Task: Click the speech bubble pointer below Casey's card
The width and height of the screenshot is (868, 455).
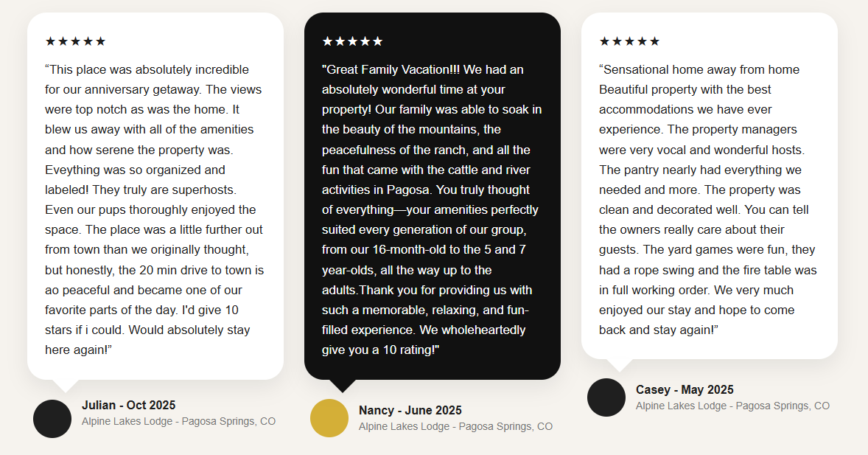Action: (x=620, y=364)
